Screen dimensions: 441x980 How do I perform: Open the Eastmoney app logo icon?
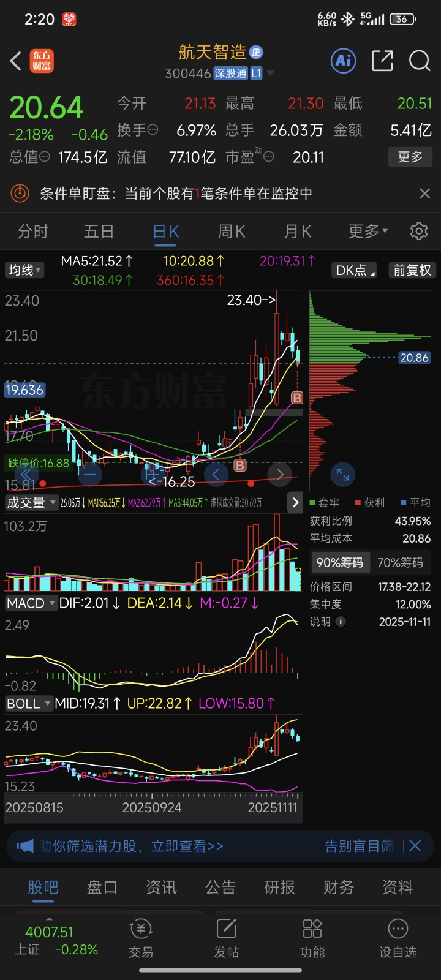42,61
